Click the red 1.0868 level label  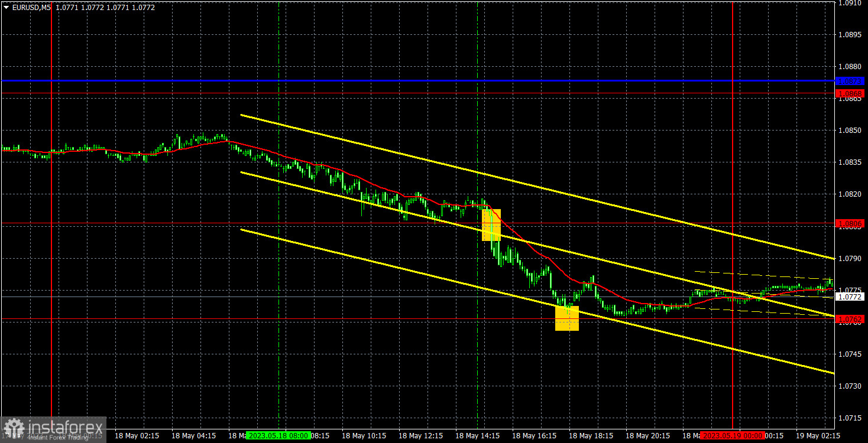coord(850,93)
